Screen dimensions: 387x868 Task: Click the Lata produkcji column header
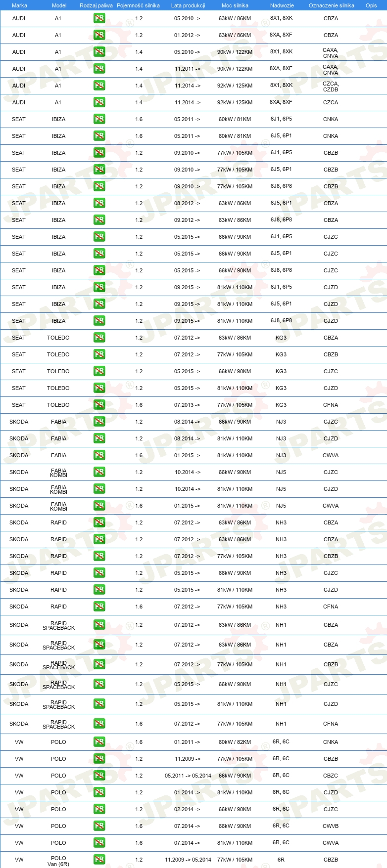[188, 5]
